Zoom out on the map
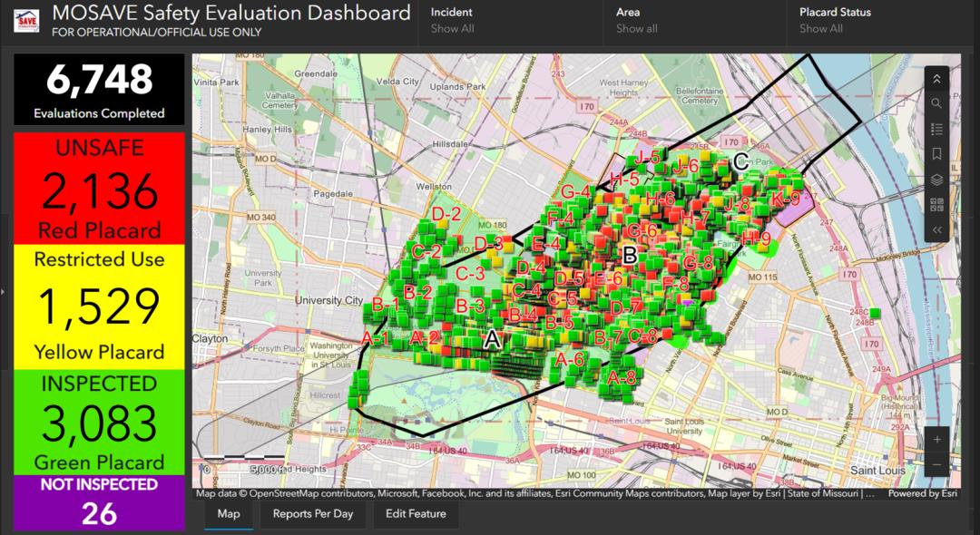This screenshot has height=535, width=980. coord(936,464)
